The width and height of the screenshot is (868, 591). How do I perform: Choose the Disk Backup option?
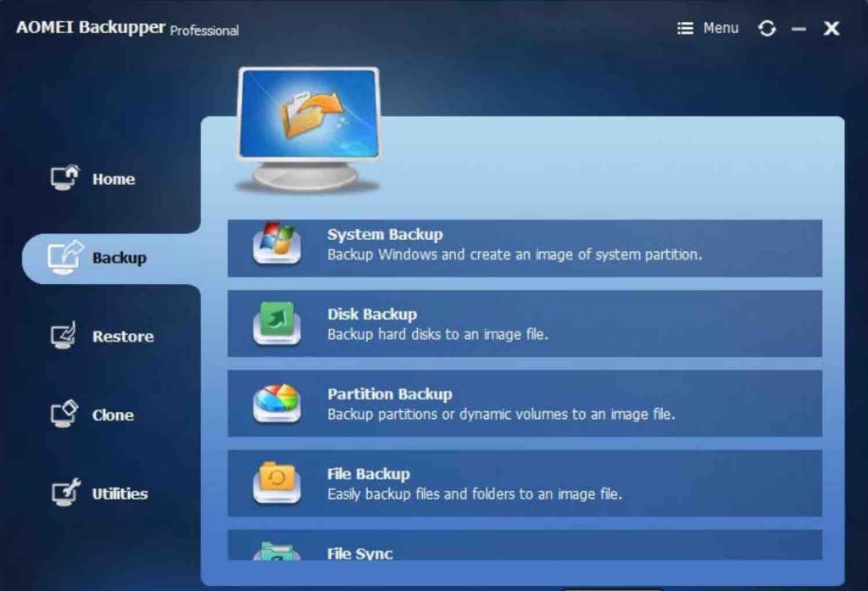[526, 323]
